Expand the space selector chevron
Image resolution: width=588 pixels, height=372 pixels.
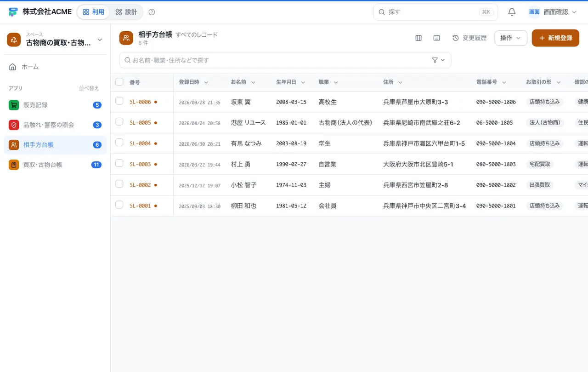point(100,40)
